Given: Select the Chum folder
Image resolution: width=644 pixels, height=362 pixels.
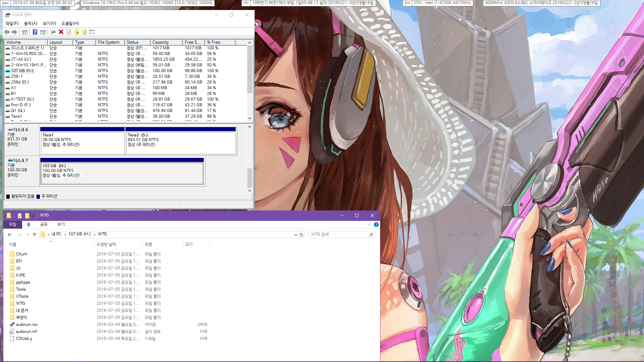Looking at the screenshot, I should 21,254.
